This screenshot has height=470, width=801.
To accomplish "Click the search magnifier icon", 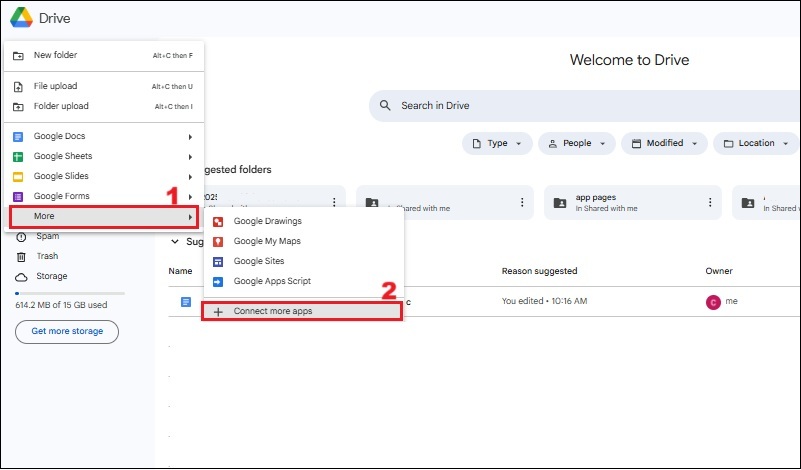I will [x=385, y=106].
